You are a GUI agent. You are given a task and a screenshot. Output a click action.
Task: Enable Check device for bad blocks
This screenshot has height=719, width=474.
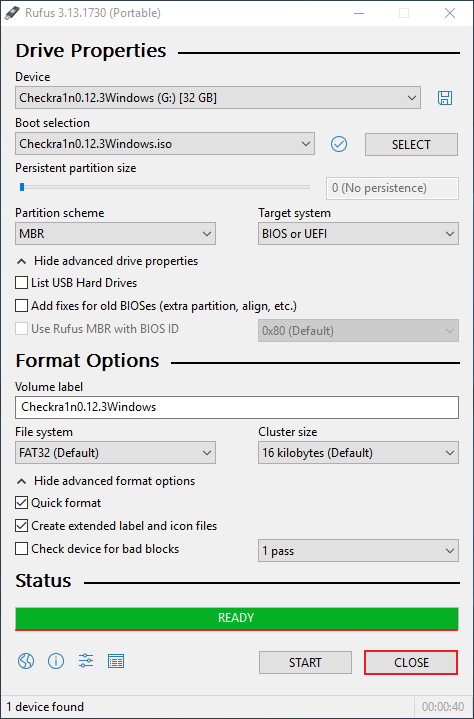(22, 548)
